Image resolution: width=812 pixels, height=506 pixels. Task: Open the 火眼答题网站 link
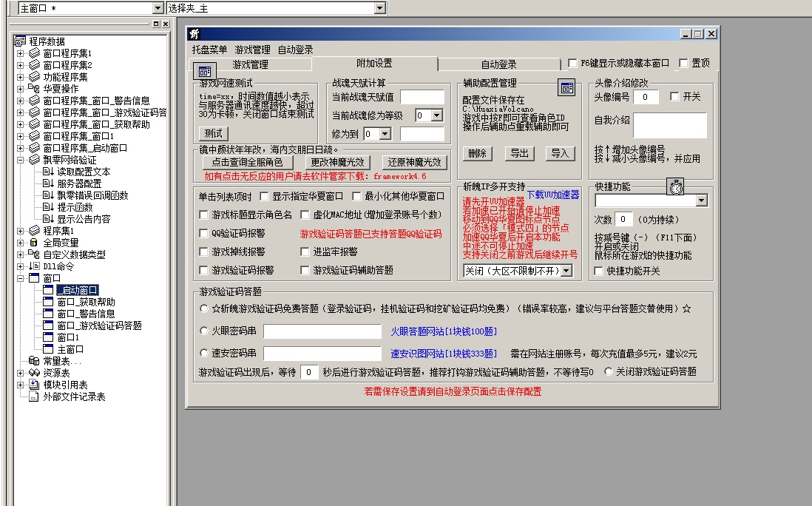click(443, 331)
